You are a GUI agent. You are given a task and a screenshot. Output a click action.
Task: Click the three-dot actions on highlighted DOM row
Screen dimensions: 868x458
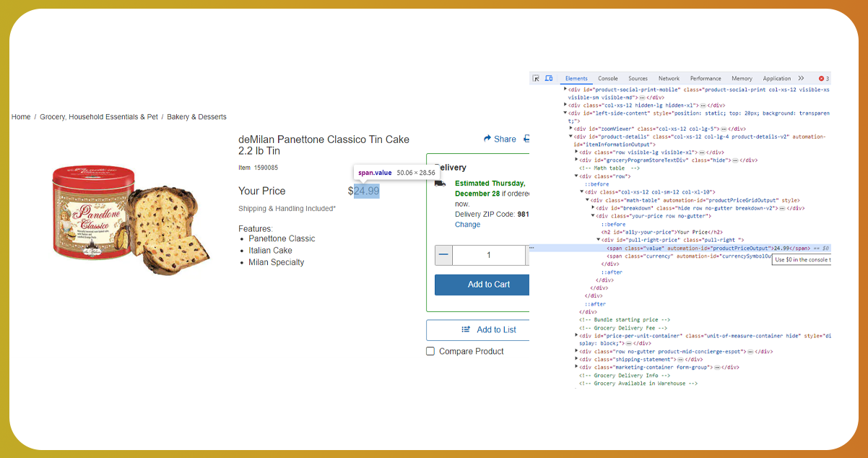531,248
